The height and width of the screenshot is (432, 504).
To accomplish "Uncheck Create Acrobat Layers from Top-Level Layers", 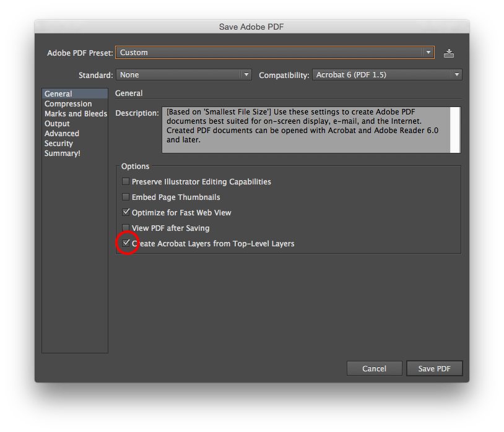I will [126, 244].
